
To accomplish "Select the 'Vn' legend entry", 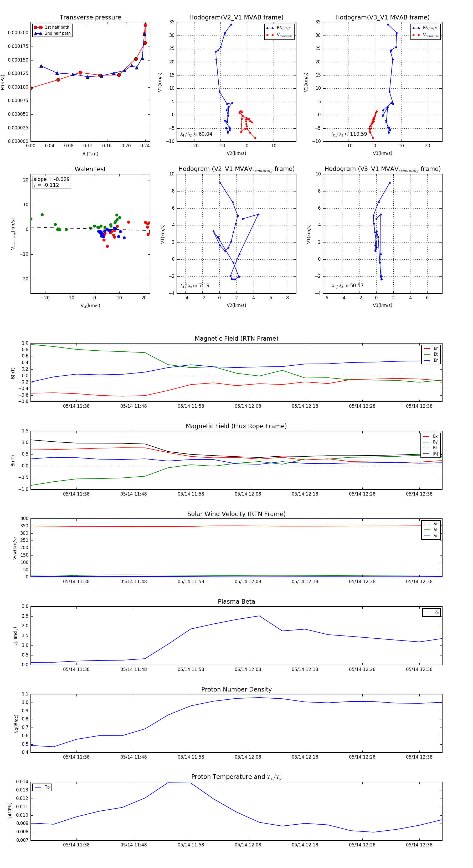I will coord(431,536).
